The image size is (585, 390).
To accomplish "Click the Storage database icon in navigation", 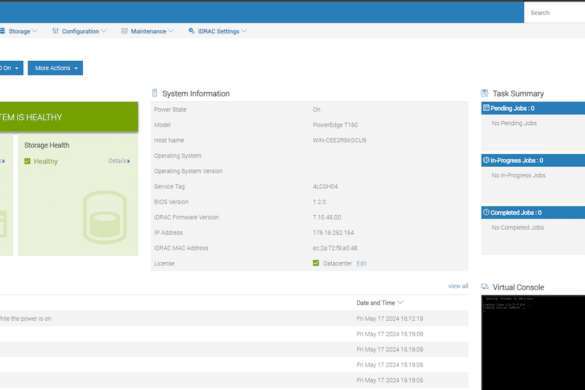I will coord(2,31).
